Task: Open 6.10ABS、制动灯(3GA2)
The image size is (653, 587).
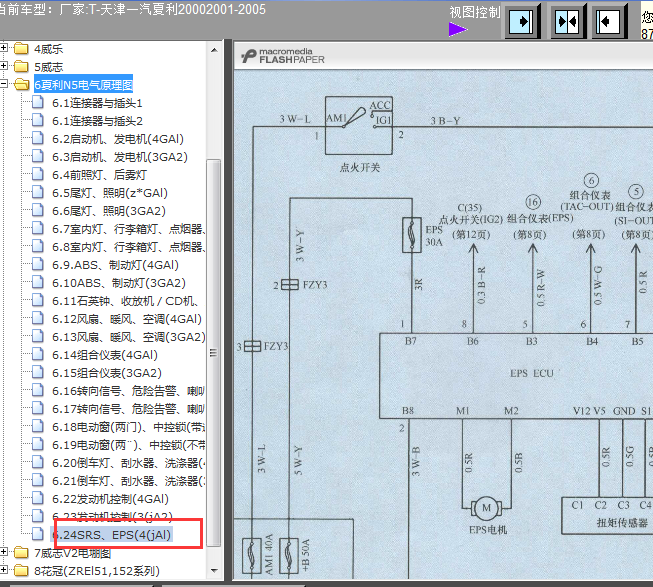Action: [119, 283]
